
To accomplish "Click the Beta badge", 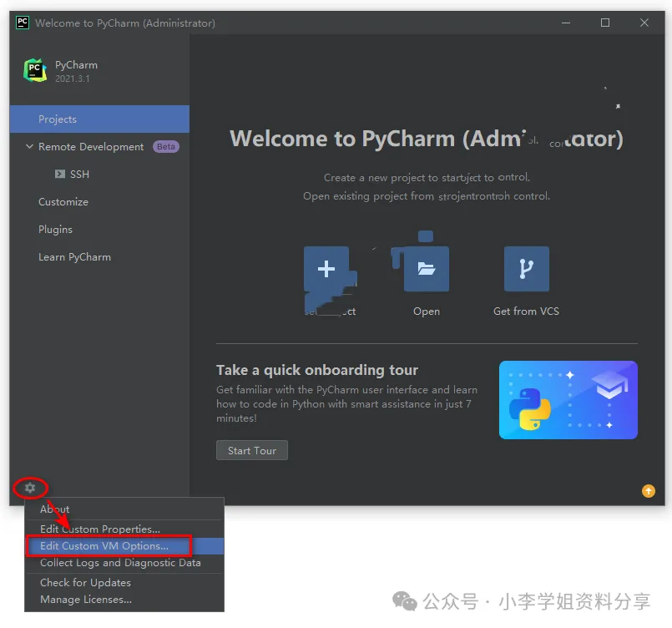I will (x=166, y=147).
